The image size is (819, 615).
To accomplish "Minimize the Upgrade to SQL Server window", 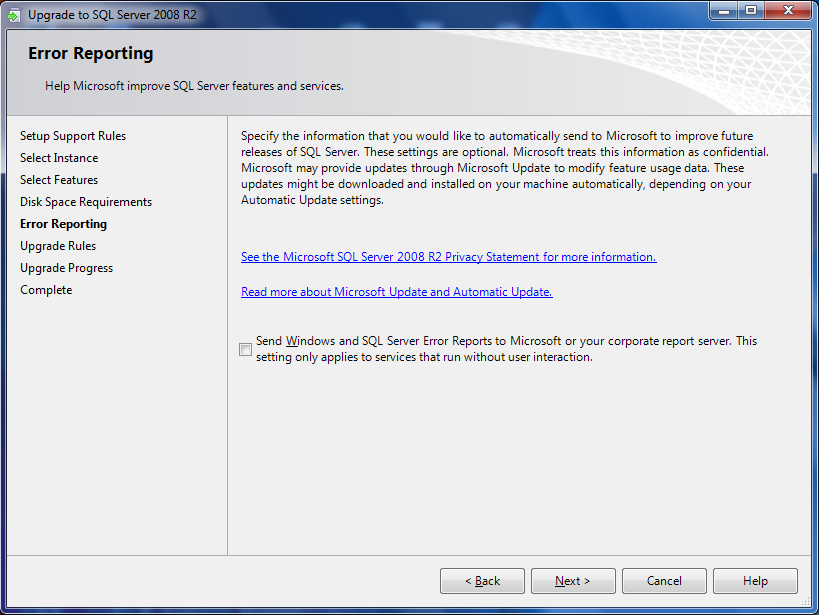I will point(723,10).
